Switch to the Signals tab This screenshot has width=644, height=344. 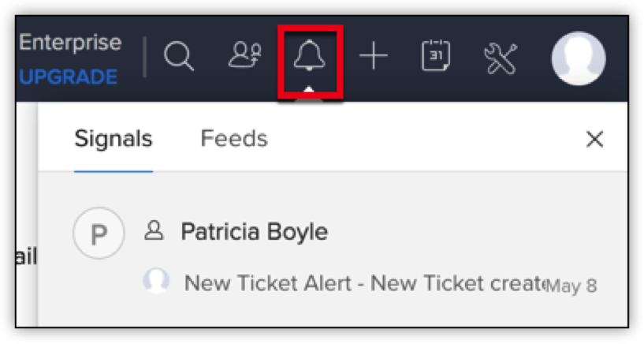[113, 139]
